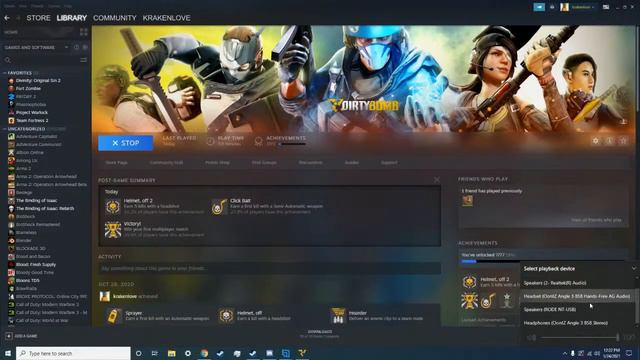Open friend avatar under Friends Who Play
Image resolution: width=640 pixels, height=360 pixels.
pyautogui.click(x=467, y=200)
